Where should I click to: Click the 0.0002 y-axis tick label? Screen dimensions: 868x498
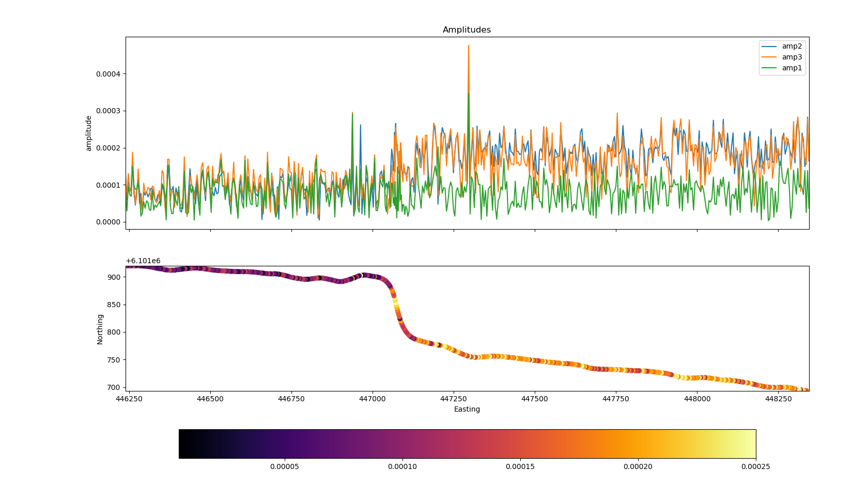(108, 148)
